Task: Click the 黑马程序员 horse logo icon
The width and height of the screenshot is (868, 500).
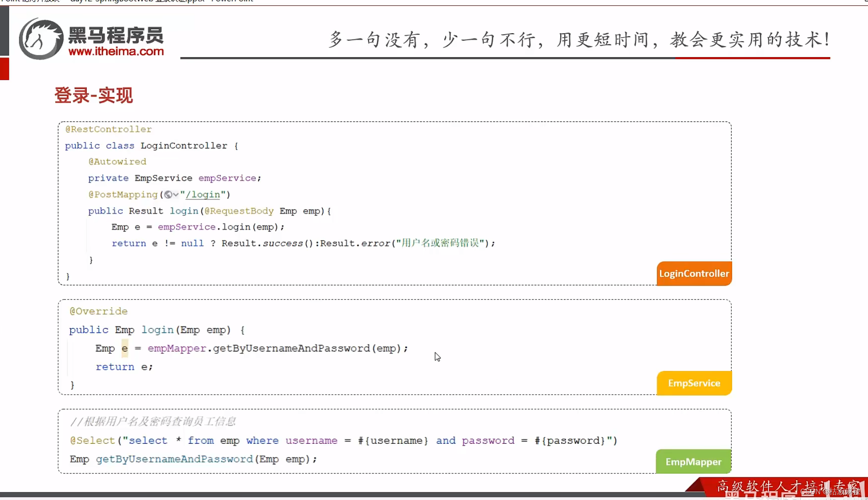Action: [41, 38]
